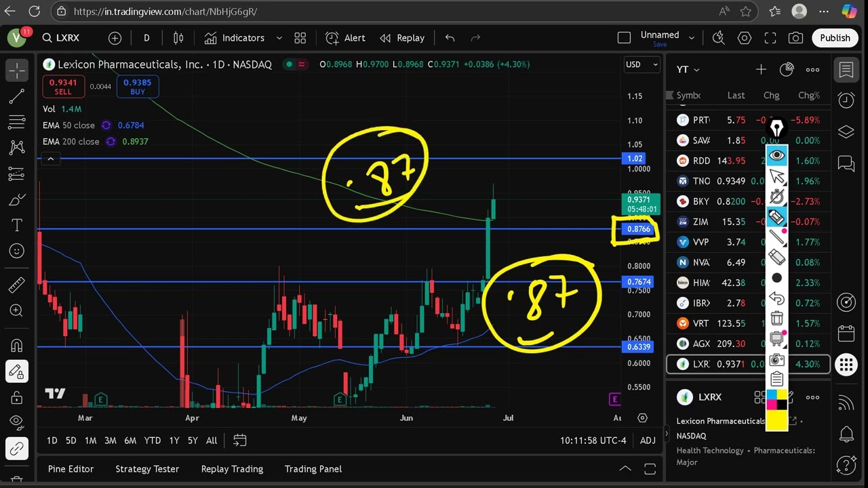Open the watchlist more options menu
The width and height of the screenshot is (868, 488).
pos(812,69)
